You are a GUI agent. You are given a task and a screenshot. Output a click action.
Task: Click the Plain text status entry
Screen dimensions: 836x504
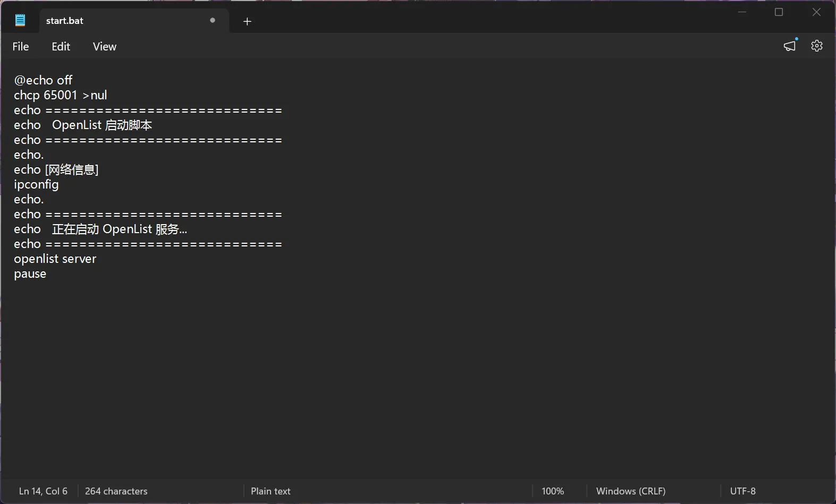(271, 491)
